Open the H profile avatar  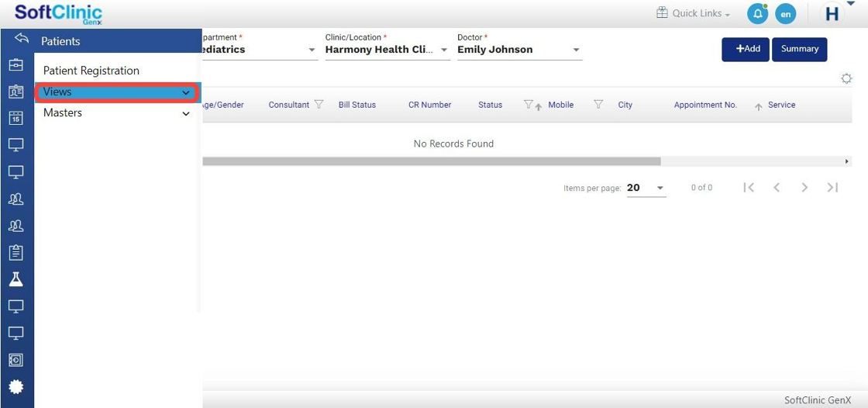[x=832, y=14]
